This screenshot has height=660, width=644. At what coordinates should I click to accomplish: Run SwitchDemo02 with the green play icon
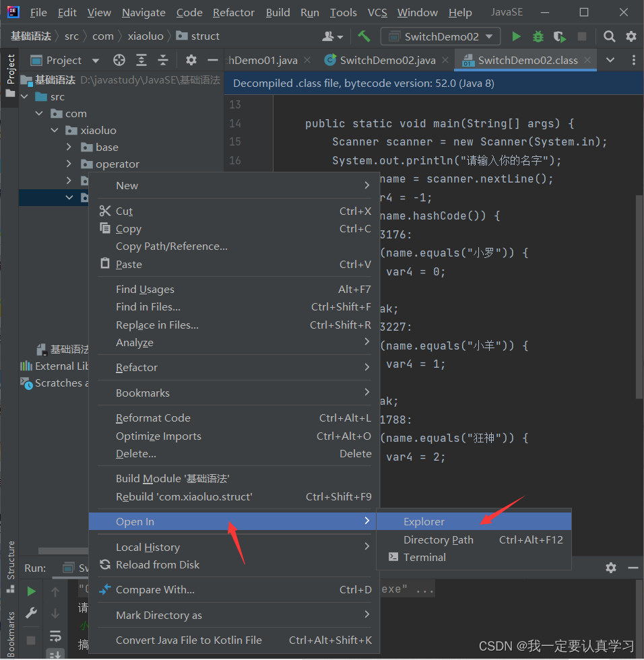pyautogui.click(x=516, y=36)
